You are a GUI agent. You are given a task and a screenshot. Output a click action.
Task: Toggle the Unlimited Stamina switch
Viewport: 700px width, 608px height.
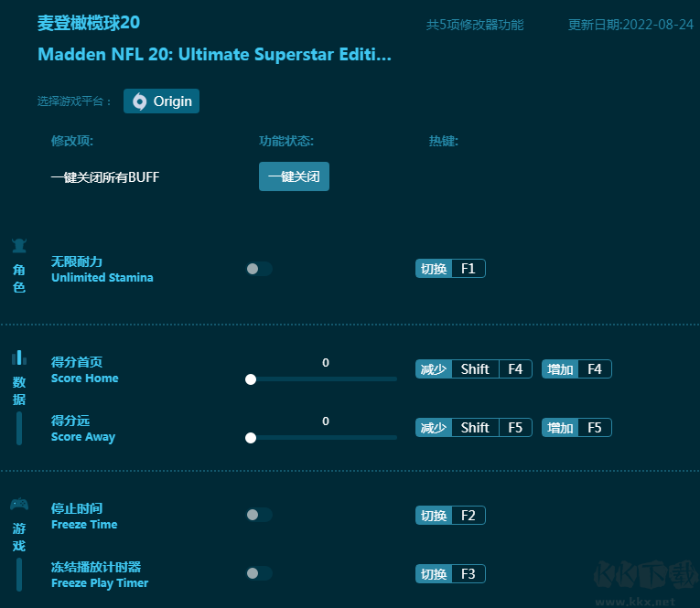click(x=259, y=269)
